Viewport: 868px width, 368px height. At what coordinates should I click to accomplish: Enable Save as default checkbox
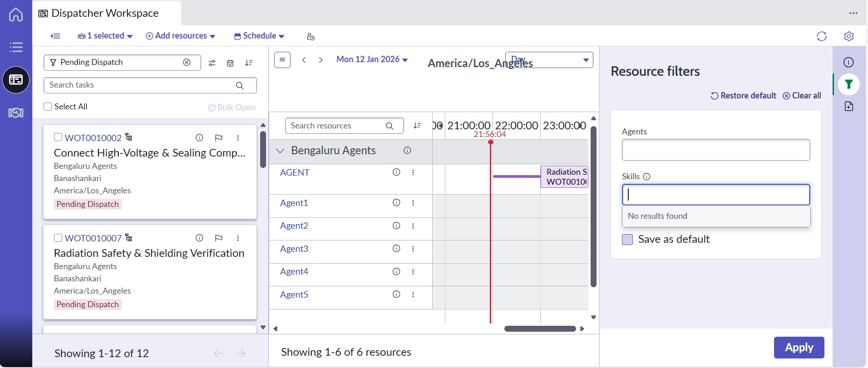click(627, 240)
